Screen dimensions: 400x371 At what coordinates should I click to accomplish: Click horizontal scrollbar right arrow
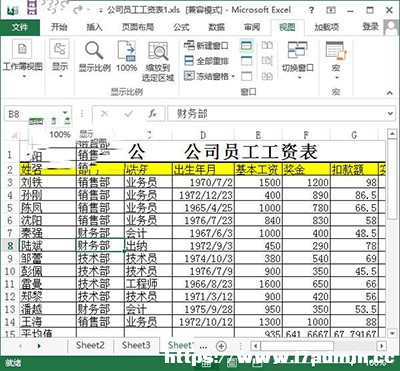(382, 346)
